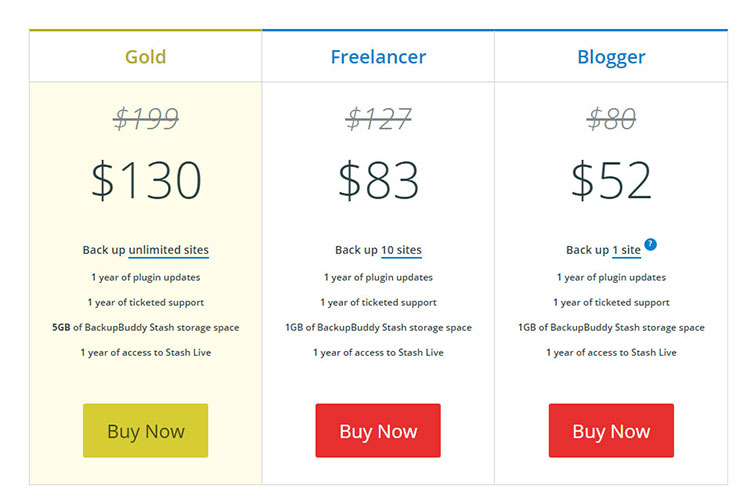Click Blogger's "1 year of plugin updates"
This screenshot has width=750, height=496.
tap(611, 277)
